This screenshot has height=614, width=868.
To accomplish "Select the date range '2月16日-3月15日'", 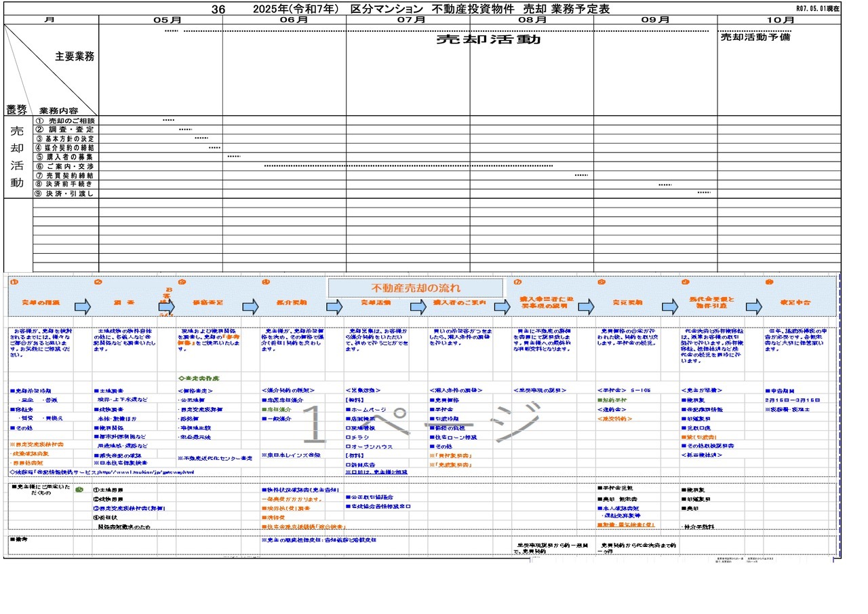I will point(792,400).
